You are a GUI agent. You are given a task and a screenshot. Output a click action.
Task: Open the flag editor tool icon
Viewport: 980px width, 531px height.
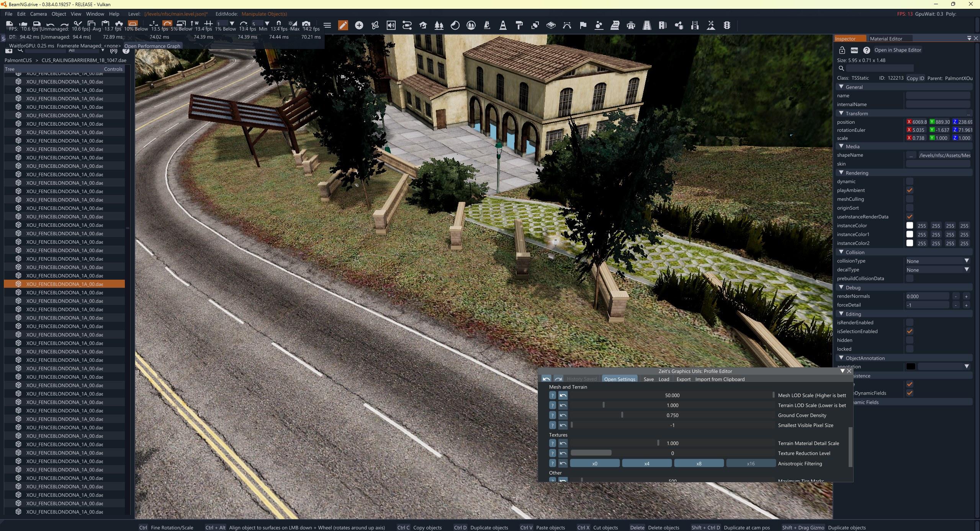[583, 26]
